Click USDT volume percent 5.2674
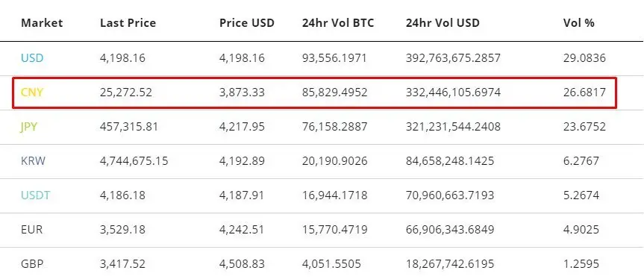644x279 pixels. coord(581,195)
